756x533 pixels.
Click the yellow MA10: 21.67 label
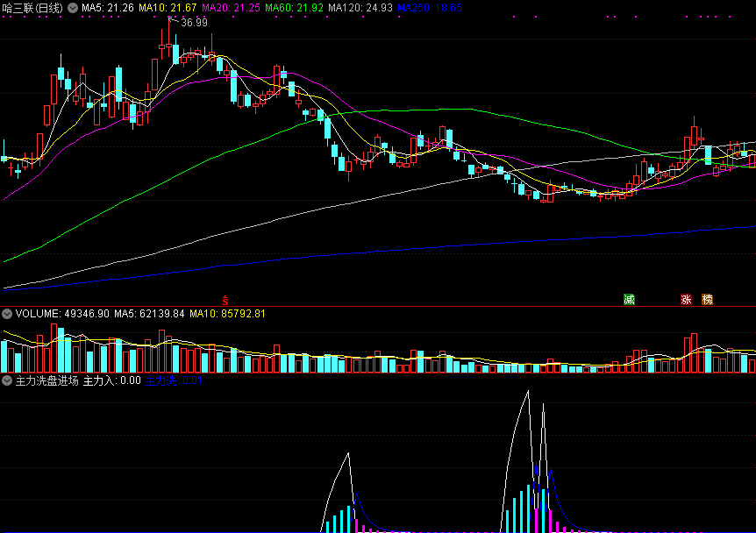168,8
